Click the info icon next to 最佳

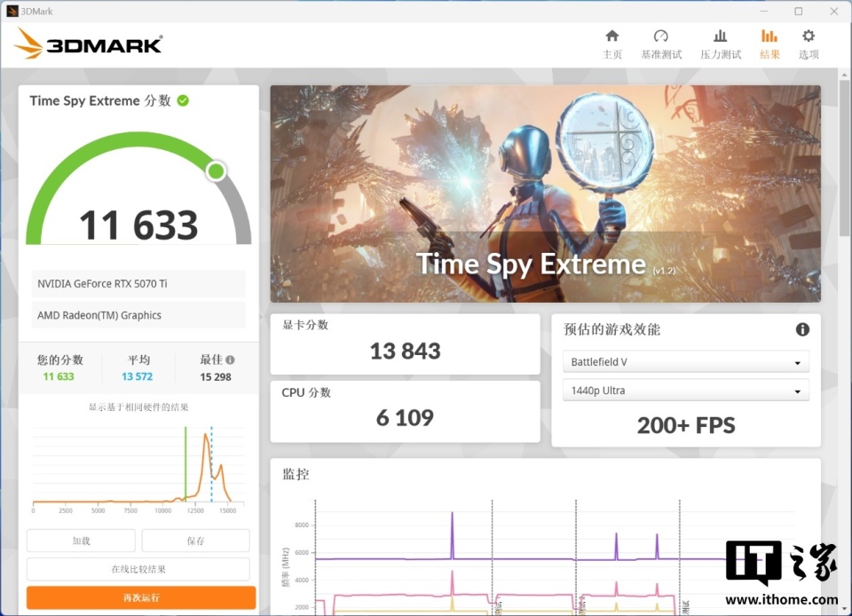pyautogui.click(x=231, y=359)
